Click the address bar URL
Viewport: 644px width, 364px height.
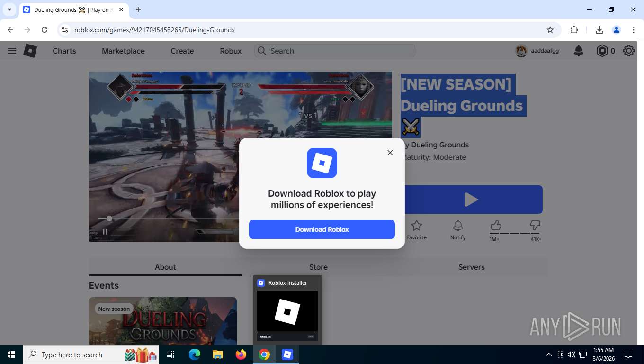154,30
